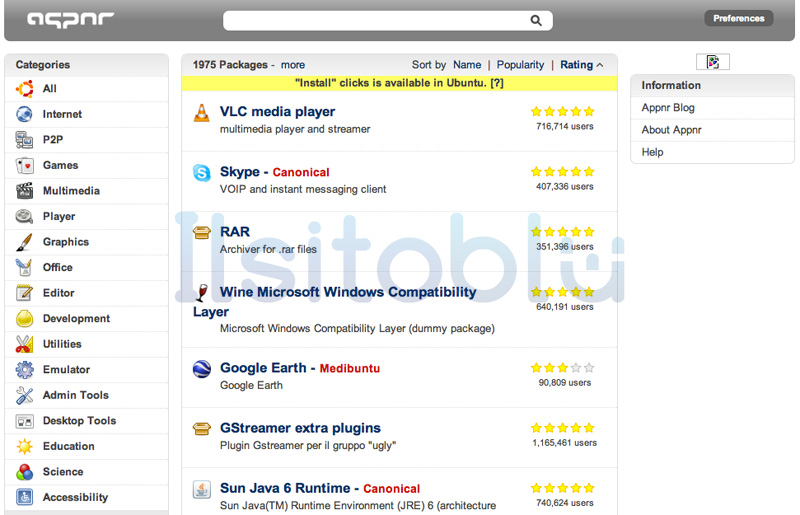Click the VLC media player cone icon
Viewport: 800px width, 515px height.
coord(201,112)
